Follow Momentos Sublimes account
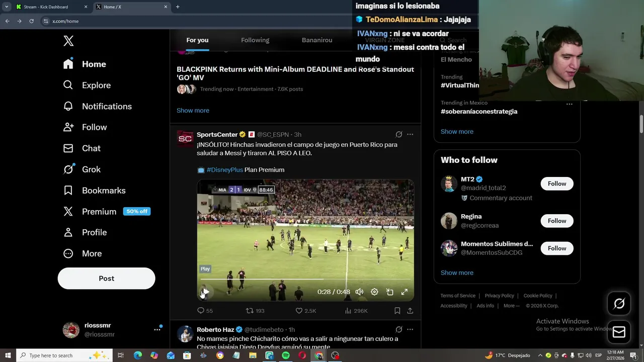 click(557, 248)
